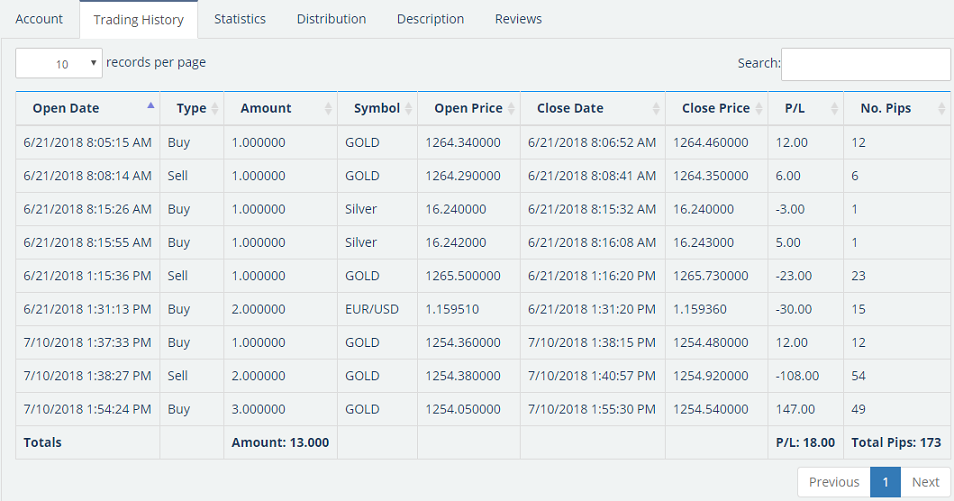The image size is (954, 501).
Task: Open the Description tab
Action: 430,19
